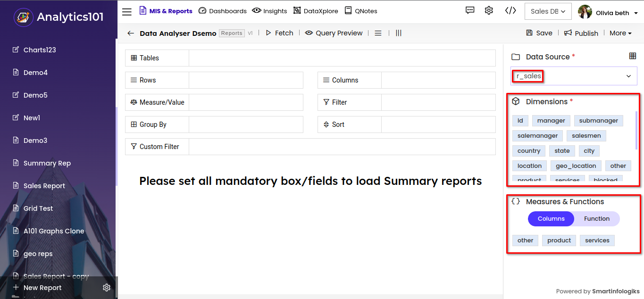The image size is (644, 299).
Task: Switch to the horizontal rows layout icon
Action: pyautogui.click(x=378, y=33)
